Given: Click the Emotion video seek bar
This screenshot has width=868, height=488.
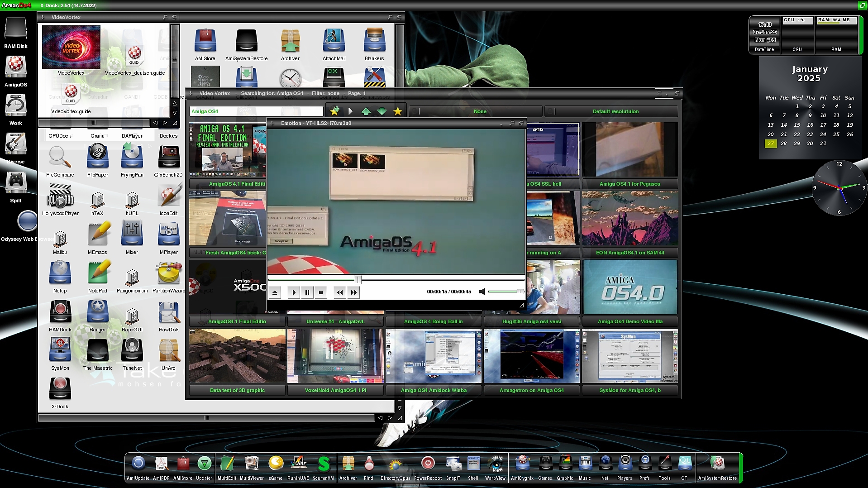Looking at the screenshot, I should click(x=396, y=280).
